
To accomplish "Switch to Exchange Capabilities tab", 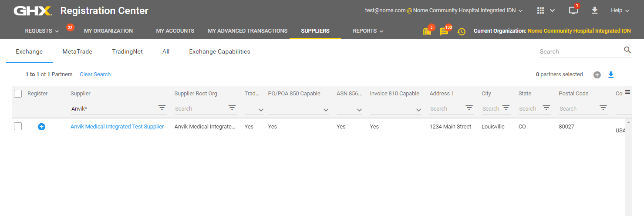I will pyautogui.click(x=219, y=51).
